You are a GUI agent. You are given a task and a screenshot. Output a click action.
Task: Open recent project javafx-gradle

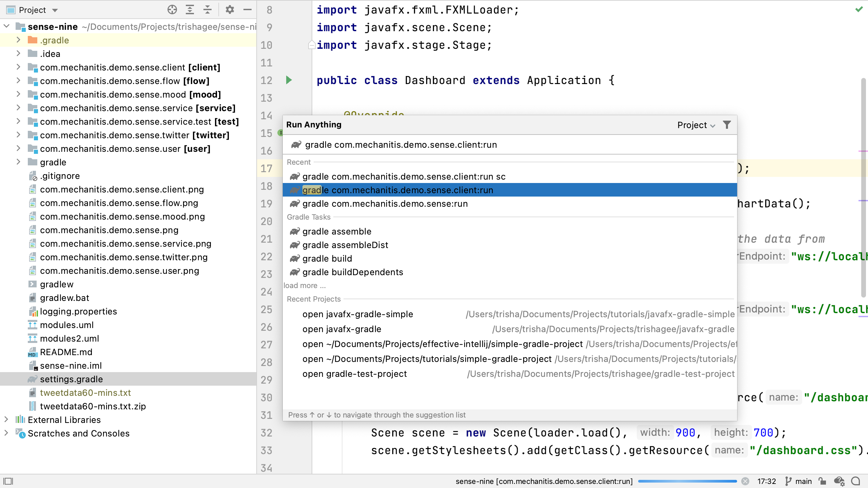pos(510,329)
